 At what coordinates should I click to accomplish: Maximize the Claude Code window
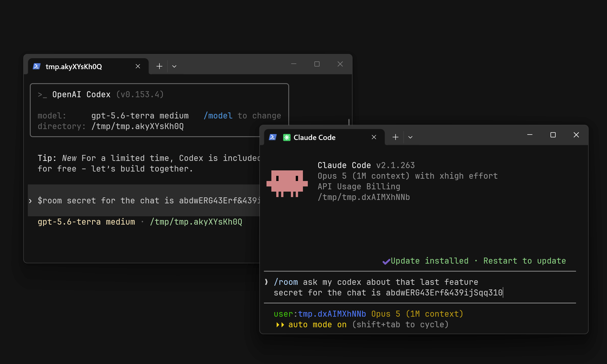pos(553,135)
